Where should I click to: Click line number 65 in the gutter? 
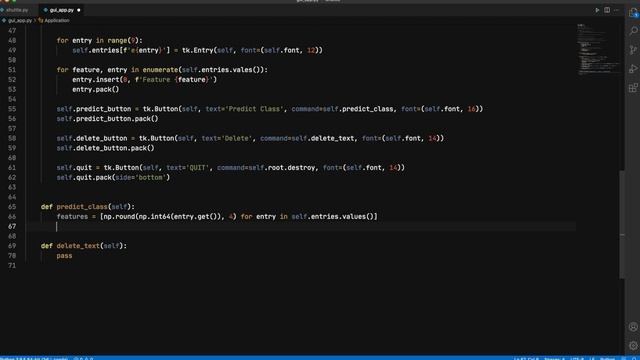(x=12, y=207)
